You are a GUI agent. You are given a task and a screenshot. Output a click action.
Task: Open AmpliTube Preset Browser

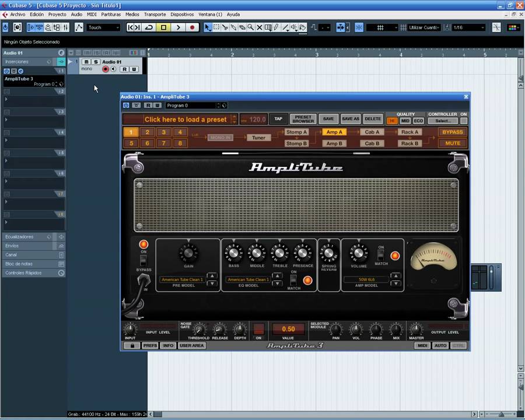303,119
